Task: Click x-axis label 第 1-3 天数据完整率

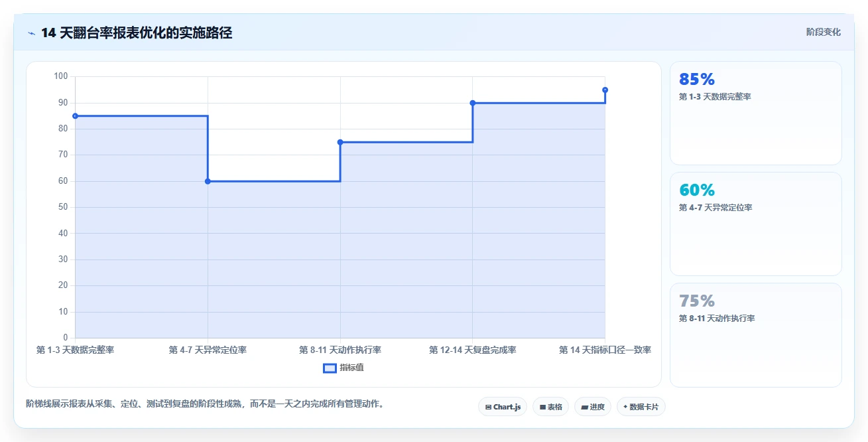Action: coord(75,350)
